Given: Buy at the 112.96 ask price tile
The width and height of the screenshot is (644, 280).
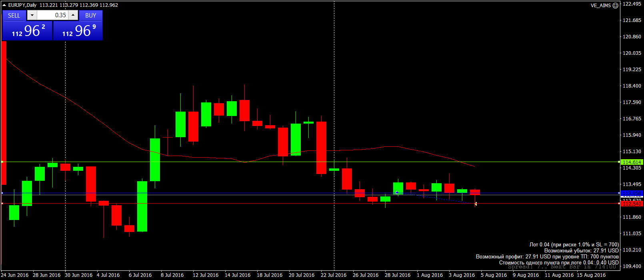Looking at the screenshot, I should 78,31.
